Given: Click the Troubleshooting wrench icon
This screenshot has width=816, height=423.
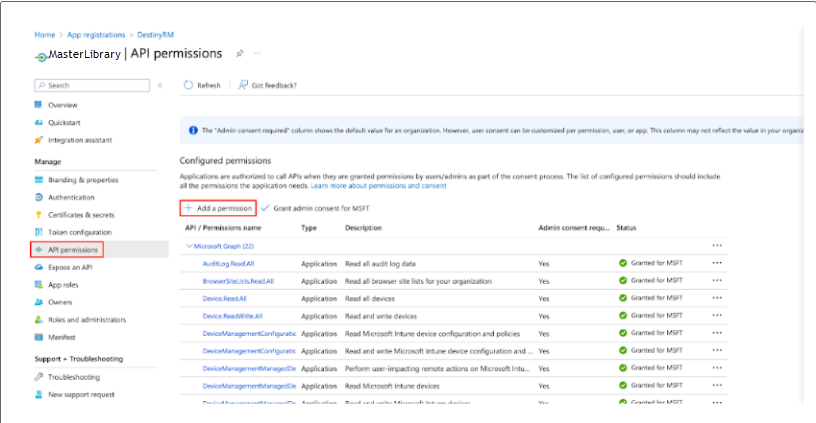Looking at the screenshot, I should (39, 377).
